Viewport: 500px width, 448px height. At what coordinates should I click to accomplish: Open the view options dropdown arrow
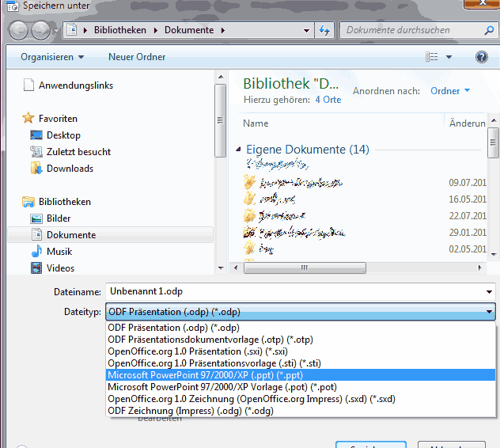click(x=449, y=57)
